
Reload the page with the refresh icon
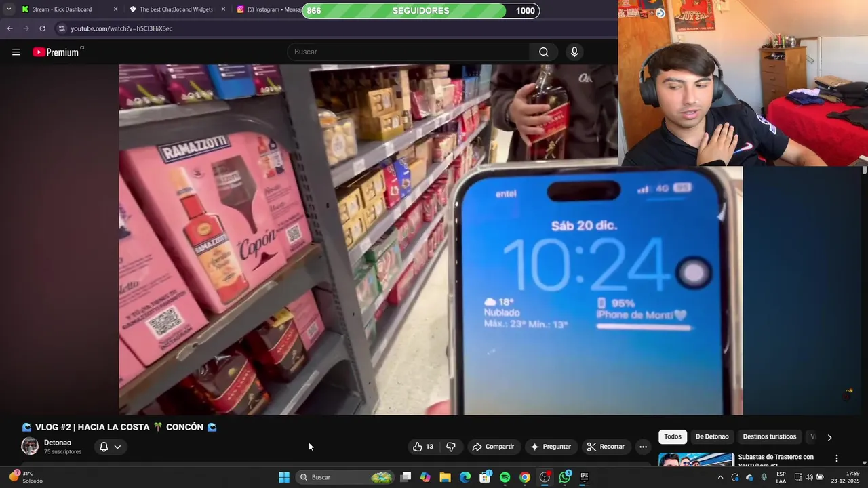pyautogui.click(x=42, y=28)
